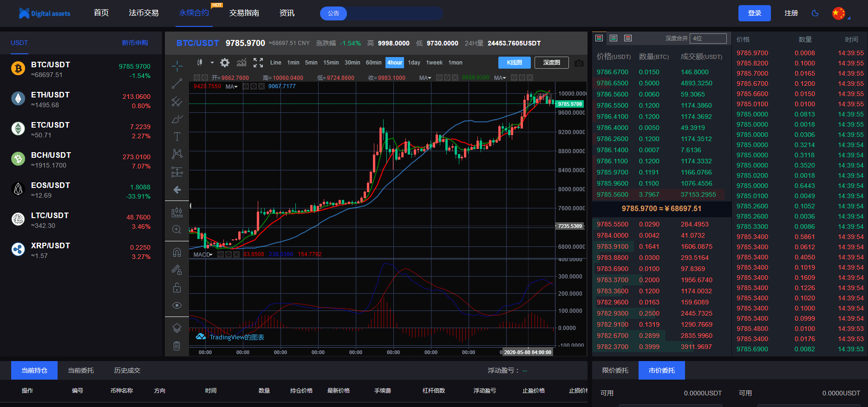This screenshot has height=407, width=868.
Task: Click the zoom in magnifier tool
Action: coord(177,229)
